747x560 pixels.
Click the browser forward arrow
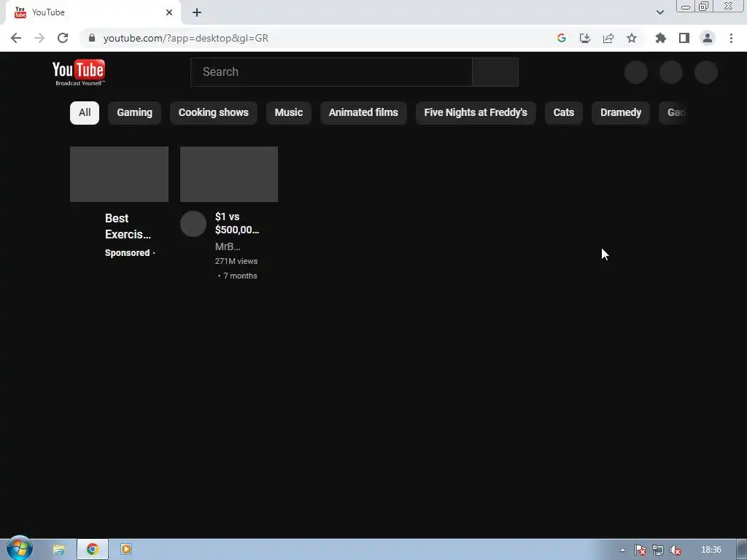pos(39,38)
